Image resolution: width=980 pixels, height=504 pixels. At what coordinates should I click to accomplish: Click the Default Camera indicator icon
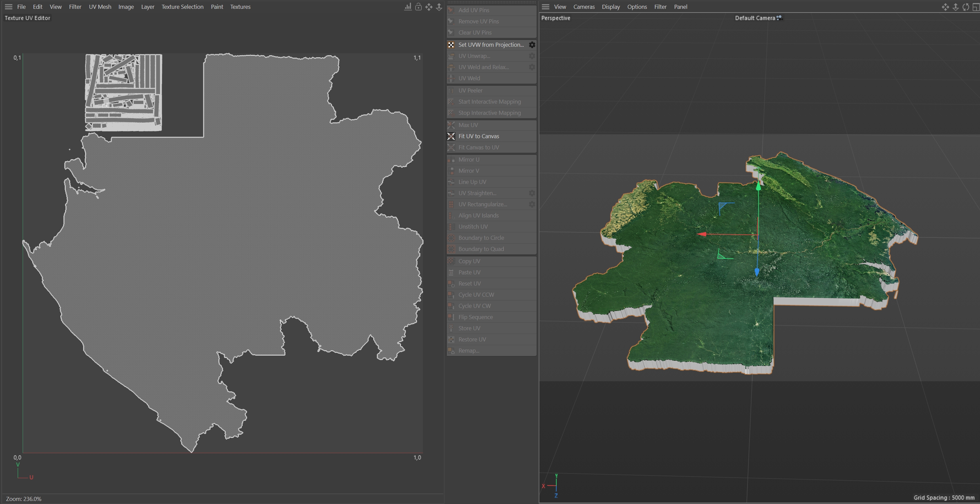tap(779, 18)
